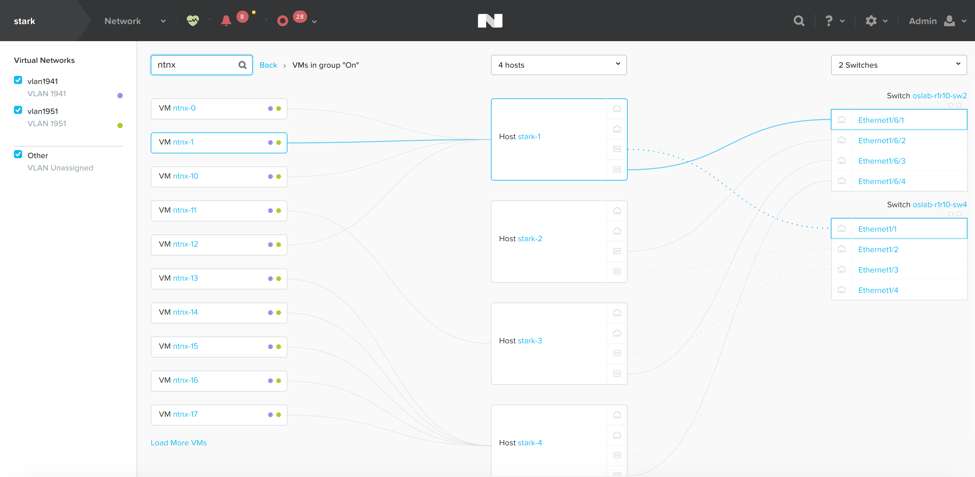Select third NIC icon on host stark-1
Image resolution: width=975 pixels, height=477 pixels.
(x=617, y=149)
